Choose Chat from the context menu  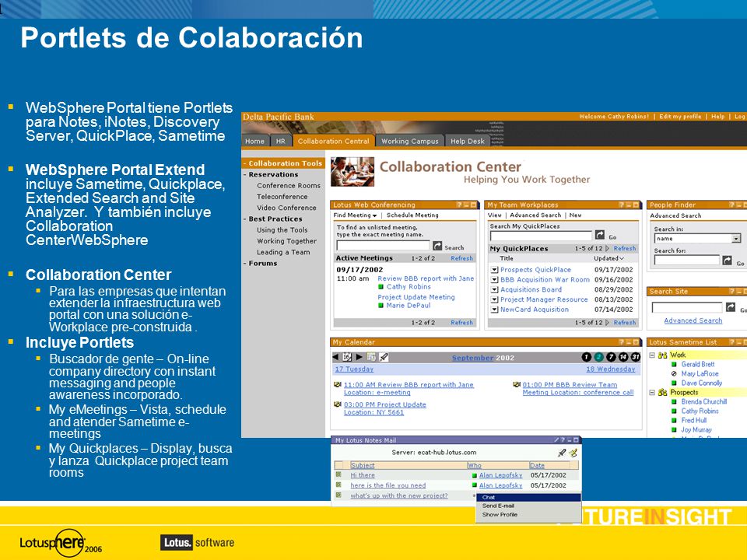[x=528, y=497]
